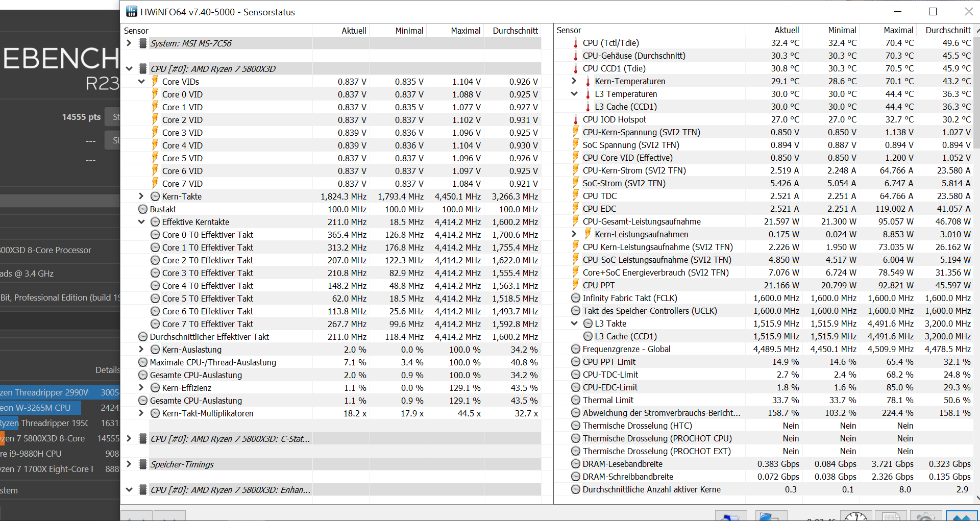Click the lightning icon beside SoC Spannung (SVI2 TFN)
This screenshot has width=980, height=521.
point(576,145)
